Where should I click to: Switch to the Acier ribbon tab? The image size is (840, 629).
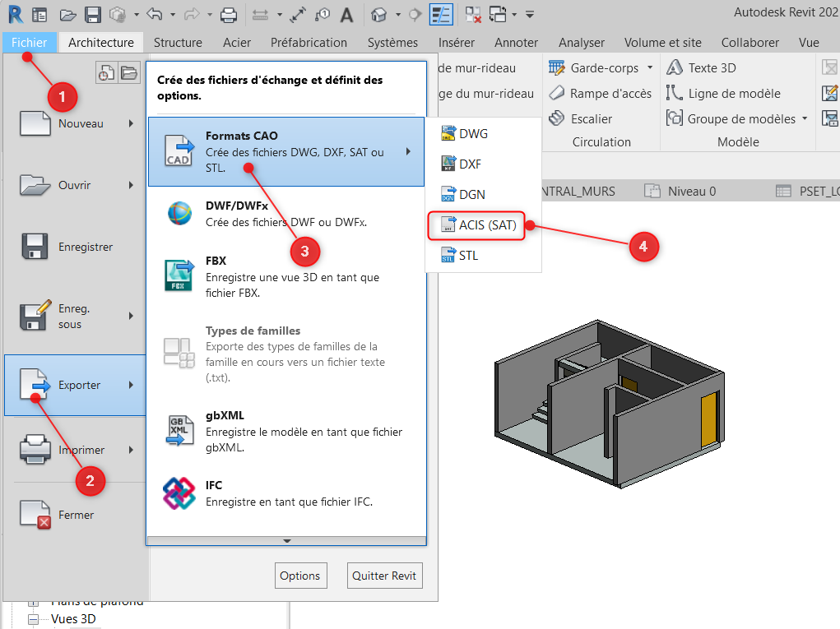237,42
